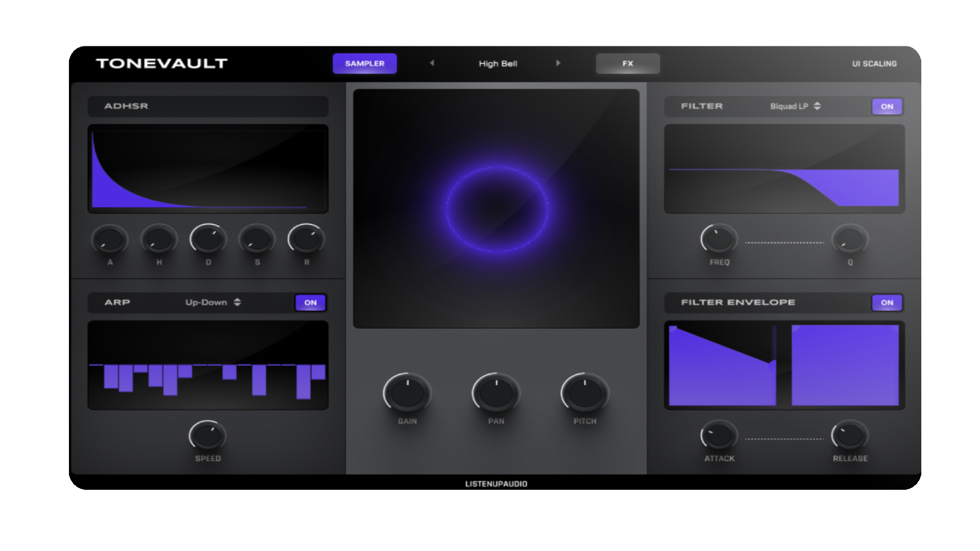The image size is (980, 551).
Task: Click the filter FREQ knob
Action: [719, 239]
